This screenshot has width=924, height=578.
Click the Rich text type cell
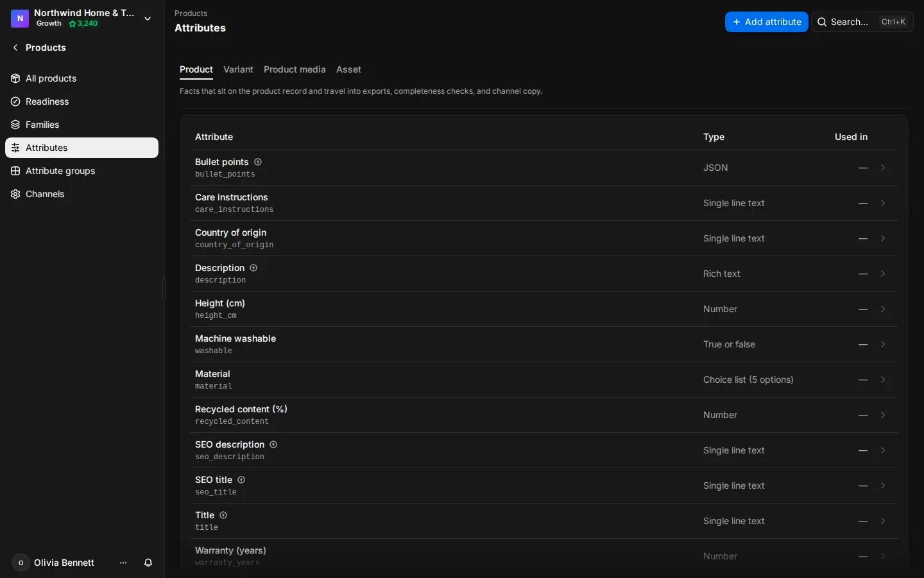pos(722,274)
